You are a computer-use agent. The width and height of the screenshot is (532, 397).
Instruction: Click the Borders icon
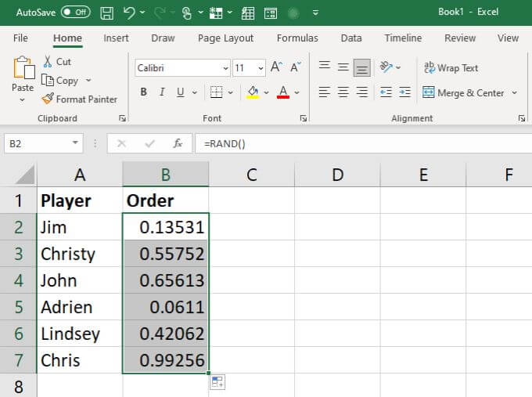216,92
